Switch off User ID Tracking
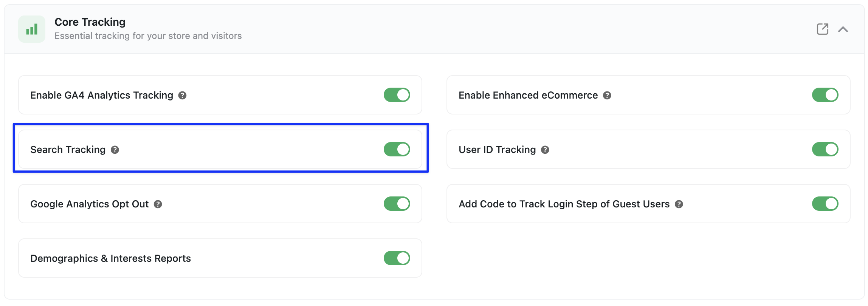868x306 pixels. (x=825, y=149)
